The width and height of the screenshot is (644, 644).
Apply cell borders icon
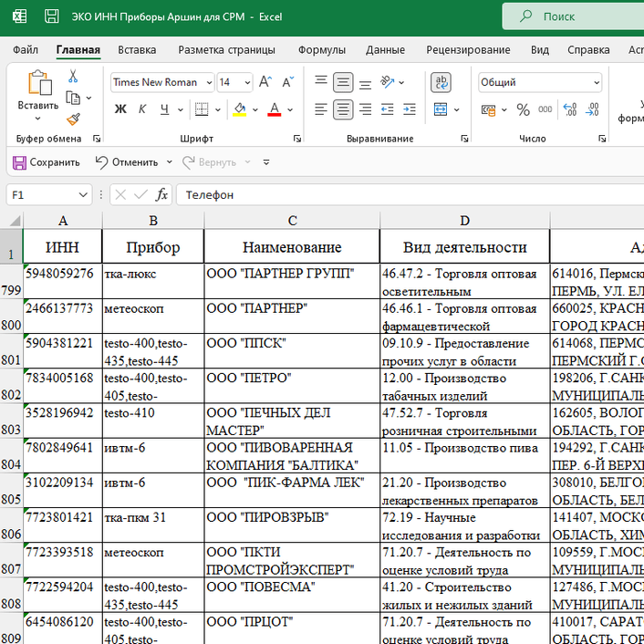tap(202, 109)
